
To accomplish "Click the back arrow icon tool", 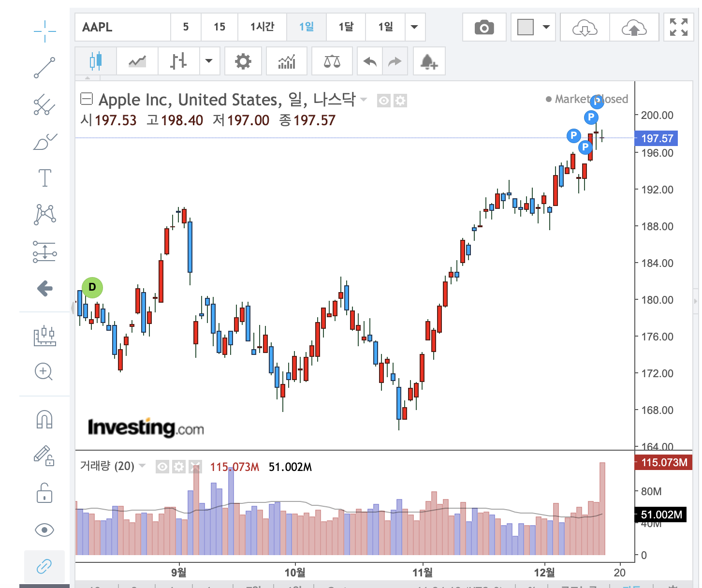I will pos(44,289).
